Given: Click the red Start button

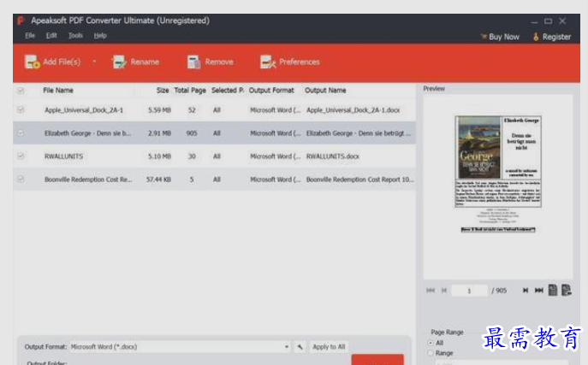Looking at the screenshot, I should tap(377, 360).
